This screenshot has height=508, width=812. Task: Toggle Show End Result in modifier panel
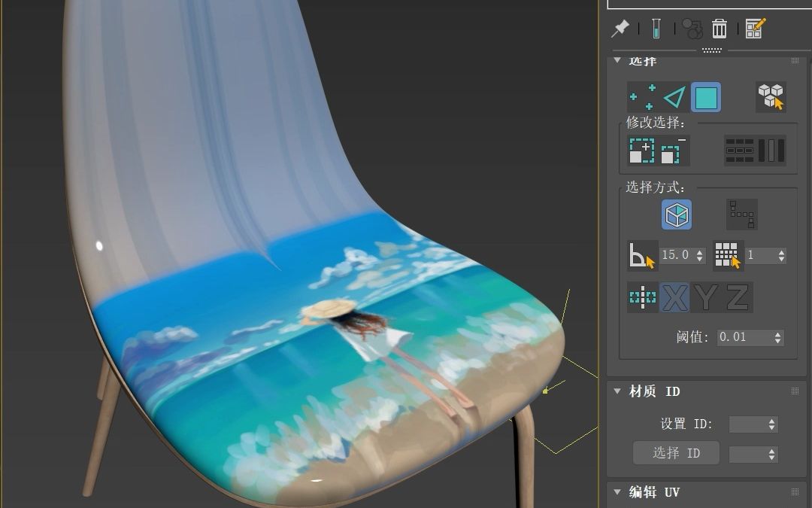tap(653, 29)
